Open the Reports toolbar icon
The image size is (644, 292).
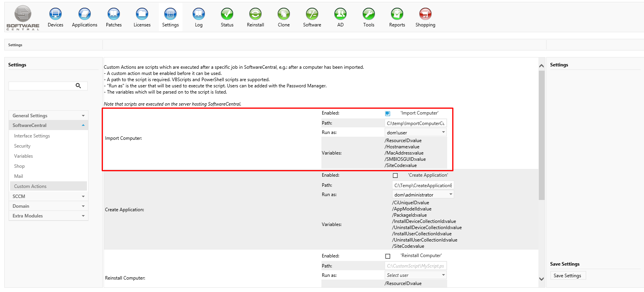click(397, 14)
